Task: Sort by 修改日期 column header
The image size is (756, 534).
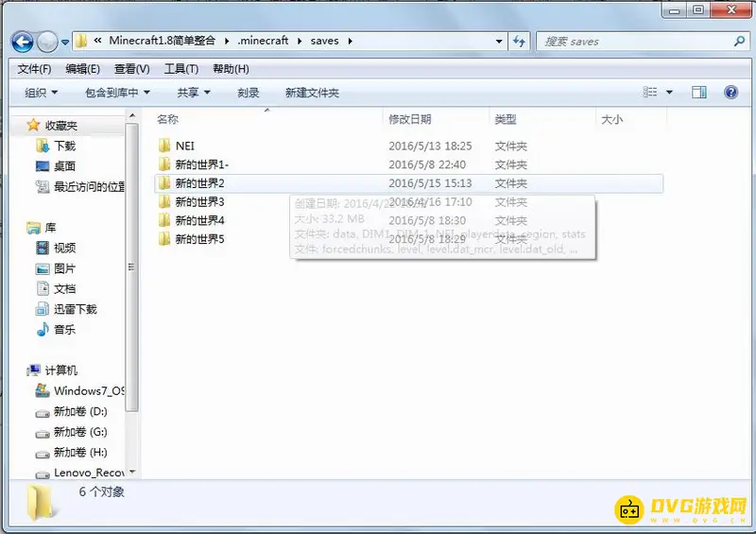Action: (410, 119)
